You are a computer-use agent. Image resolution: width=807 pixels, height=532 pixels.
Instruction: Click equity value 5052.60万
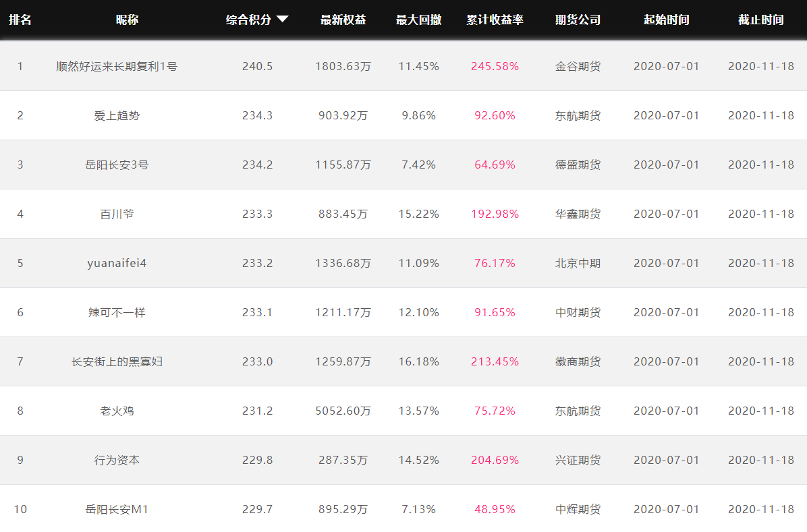[x=343, y=411]
